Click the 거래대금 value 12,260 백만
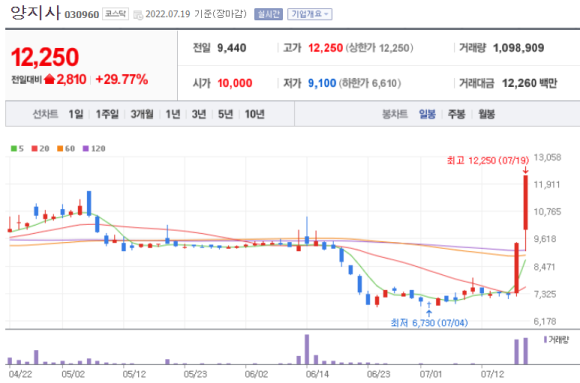Image resolution: width=580 pixels, height=383 pixels. (x=529, y=83)
